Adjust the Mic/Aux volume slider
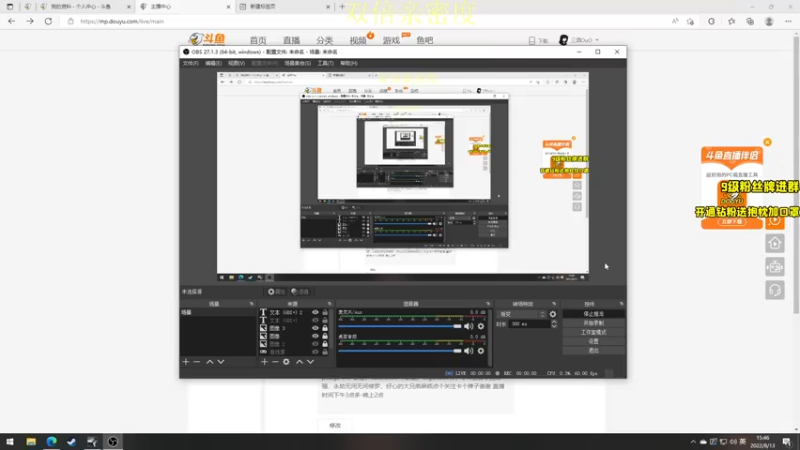This screenshot has width=800, height=450. click(x=399, y=326)
